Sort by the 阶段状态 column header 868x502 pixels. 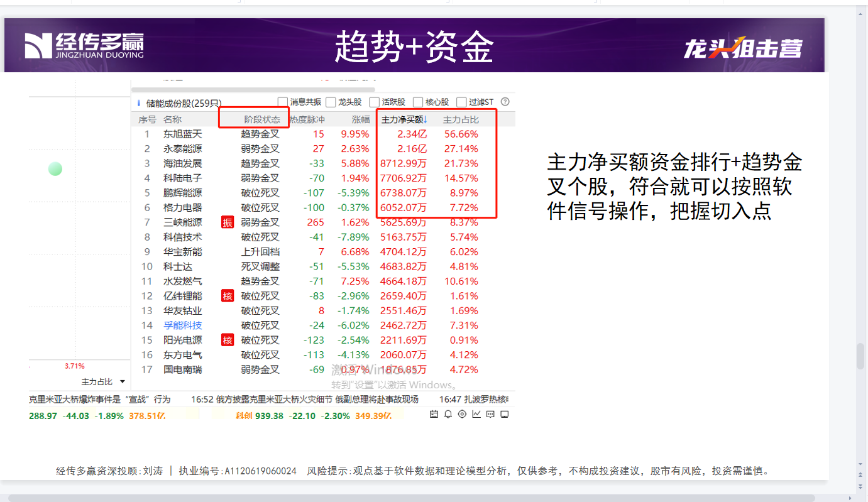click(262, 119)
